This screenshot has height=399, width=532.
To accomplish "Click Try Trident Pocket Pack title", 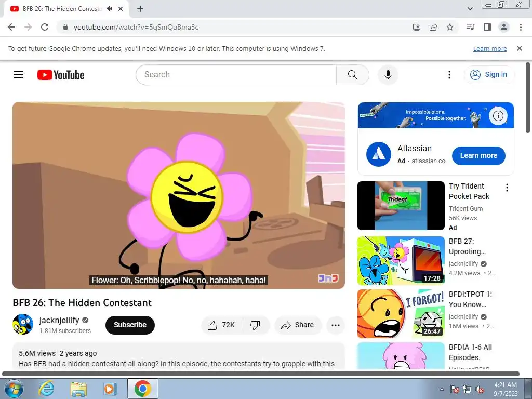I will click(x=469, y=191).
